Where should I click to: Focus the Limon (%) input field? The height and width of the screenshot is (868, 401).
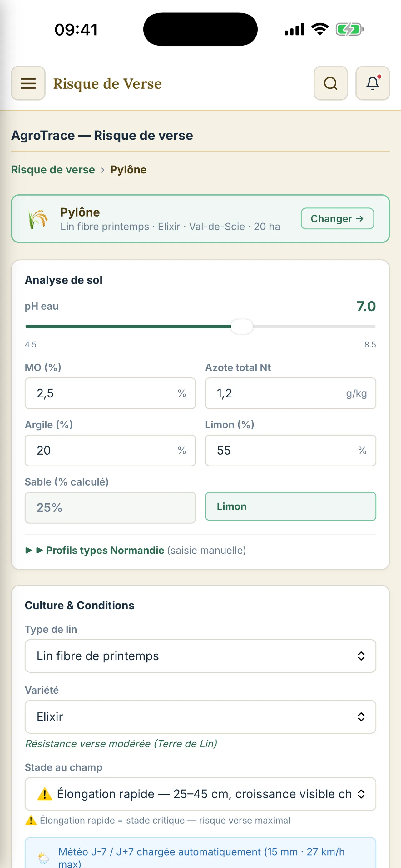coord(290,451)
